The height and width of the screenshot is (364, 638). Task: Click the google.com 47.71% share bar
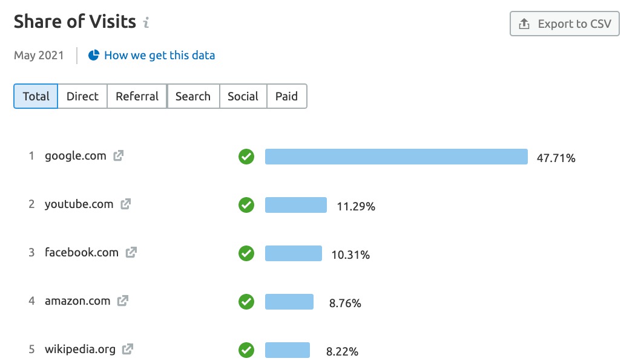(396, 157)
